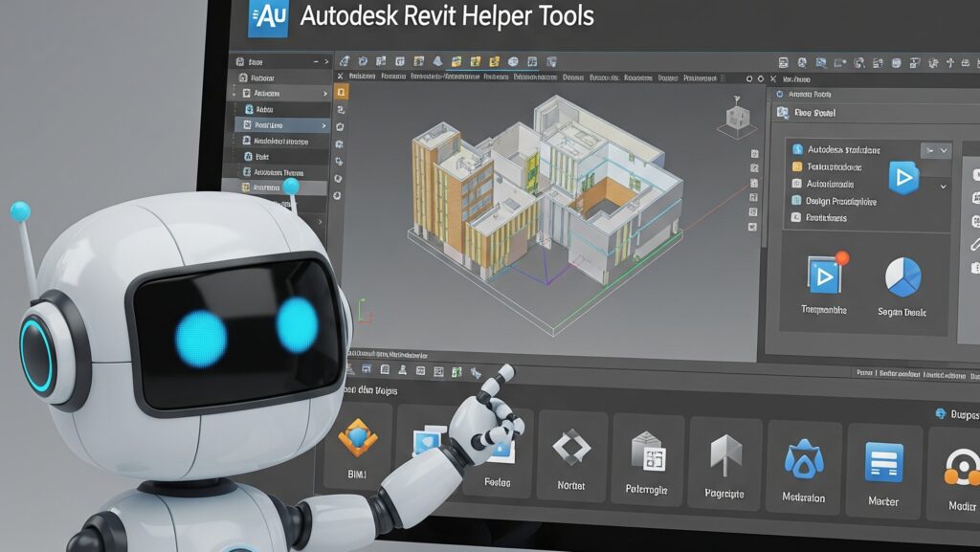Collapse the left panel with its header minus button
Image resolution: width=980 pixels, height=552 pixels.
[x=316, y=62]
